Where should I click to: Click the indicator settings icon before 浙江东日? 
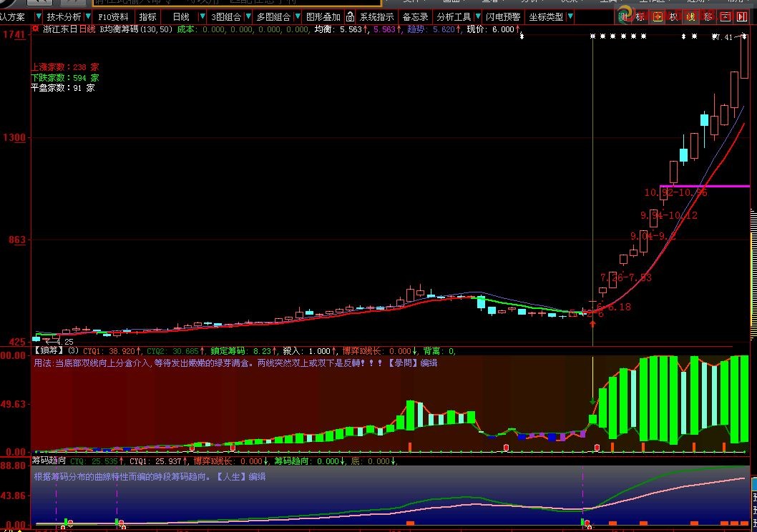[x=35, y=29]
